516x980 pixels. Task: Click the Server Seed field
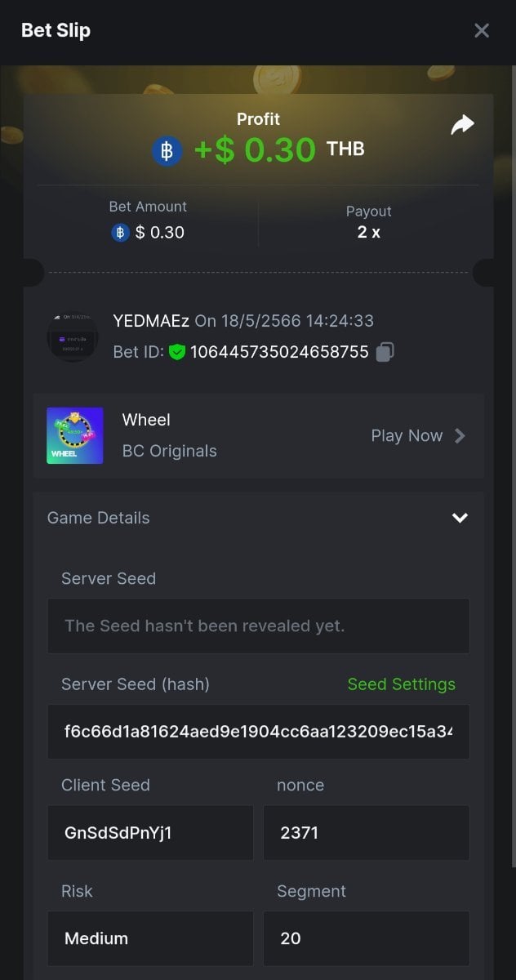click(x=258, y=626)
